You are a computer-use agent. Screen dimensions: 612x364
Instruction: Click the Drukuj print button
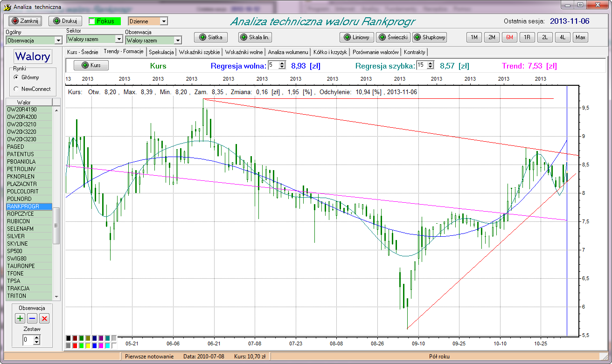[65, 21]
